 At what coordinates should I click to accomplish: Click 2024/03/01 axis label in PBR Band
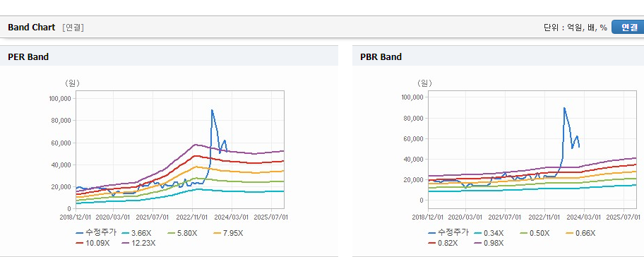pyautogui.click(x=585, y=217)
